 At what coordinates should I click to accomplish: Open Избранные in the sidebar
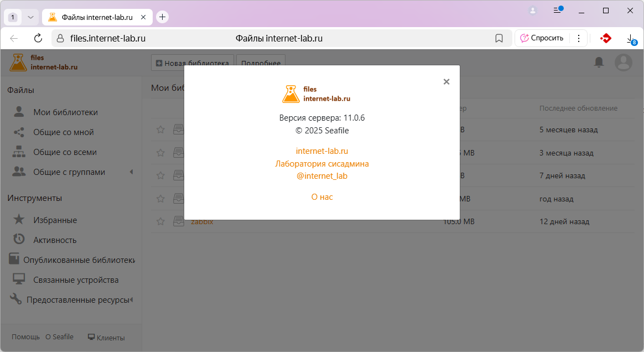point(55,220)
